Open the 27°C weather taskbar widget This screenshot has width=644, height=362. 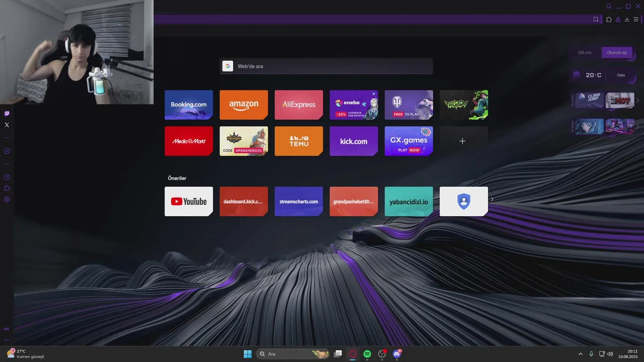click(26, 354)
